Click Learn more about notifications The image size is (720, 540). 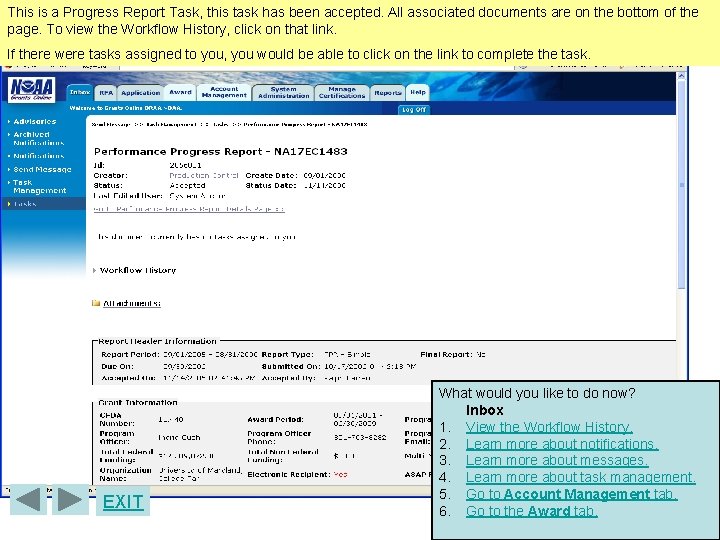pos(562,444)
